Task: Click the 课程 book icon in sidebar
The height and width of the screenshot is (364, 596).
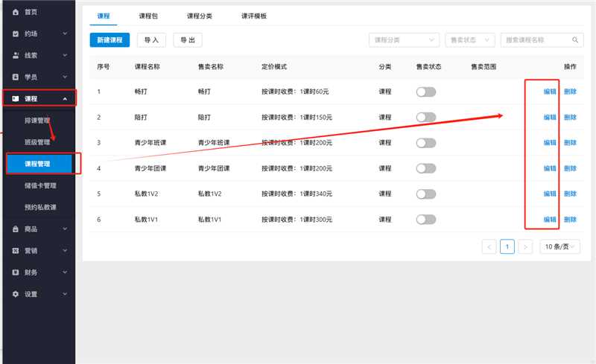Action: (x=16, y=99)
